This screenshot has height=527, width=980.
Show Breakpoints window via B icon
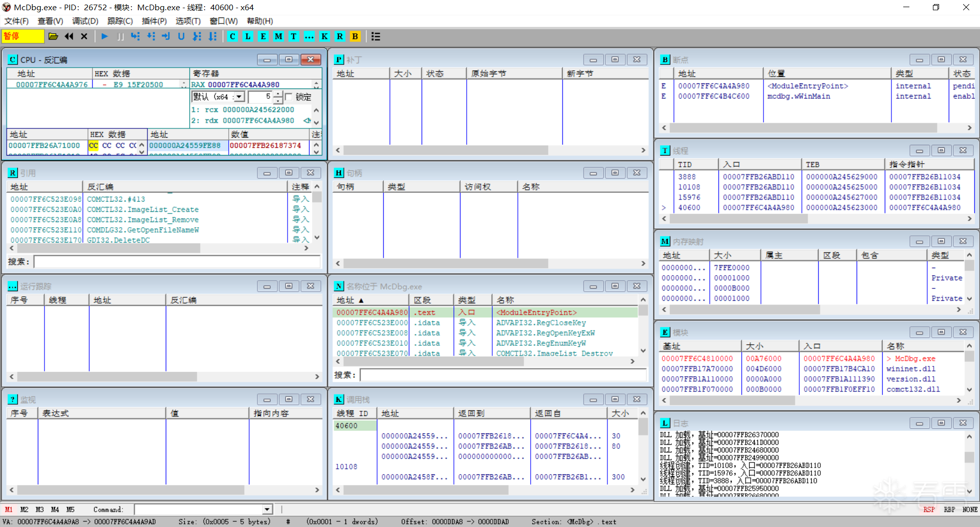[355, 36]
